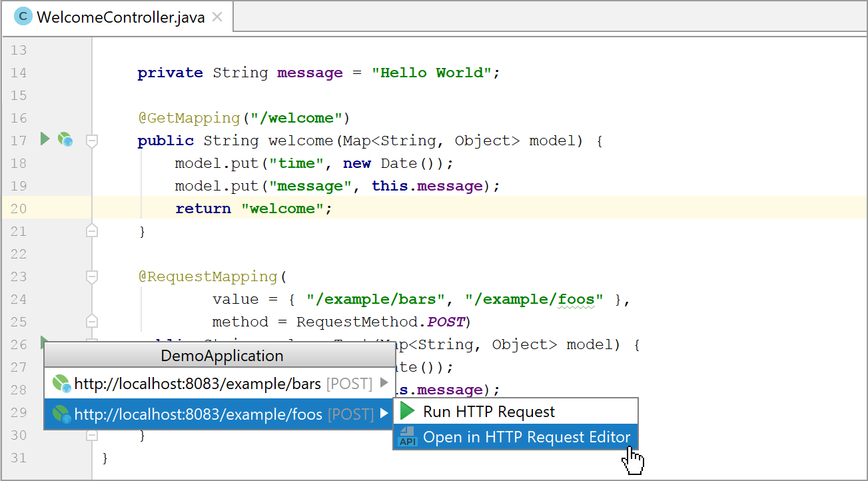Viewport: 868px width, 481px height.
Task: Click the Java class icon on WelcomeController.java tab
Action: pos(23,17)
